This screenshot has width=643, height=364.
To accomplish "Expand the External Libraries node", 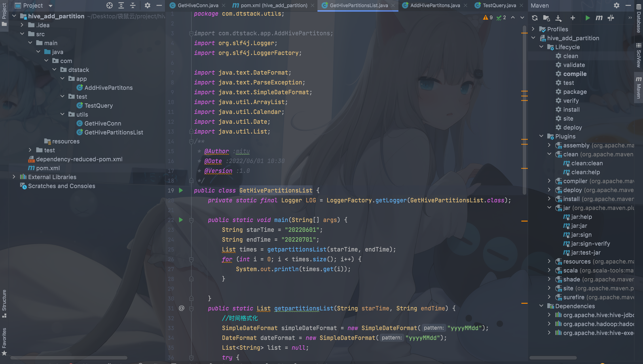I will pyautogui.click(x=14, y=177).
